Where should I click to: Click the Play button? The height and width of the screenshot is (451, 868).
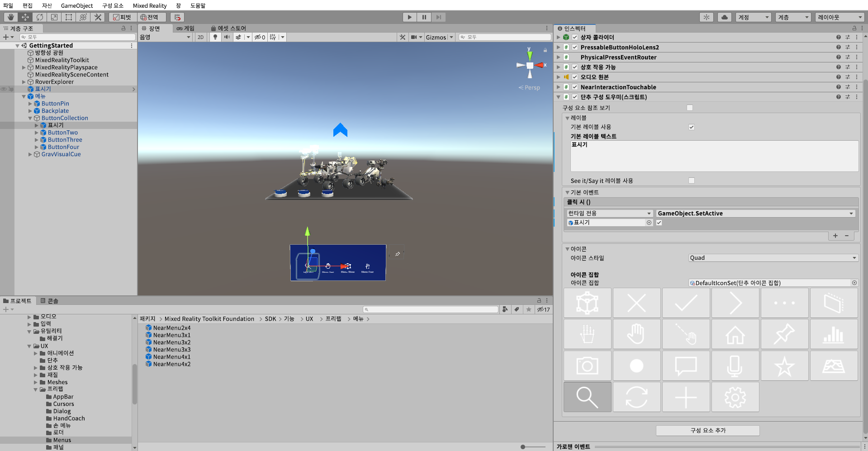click(409, 17)
